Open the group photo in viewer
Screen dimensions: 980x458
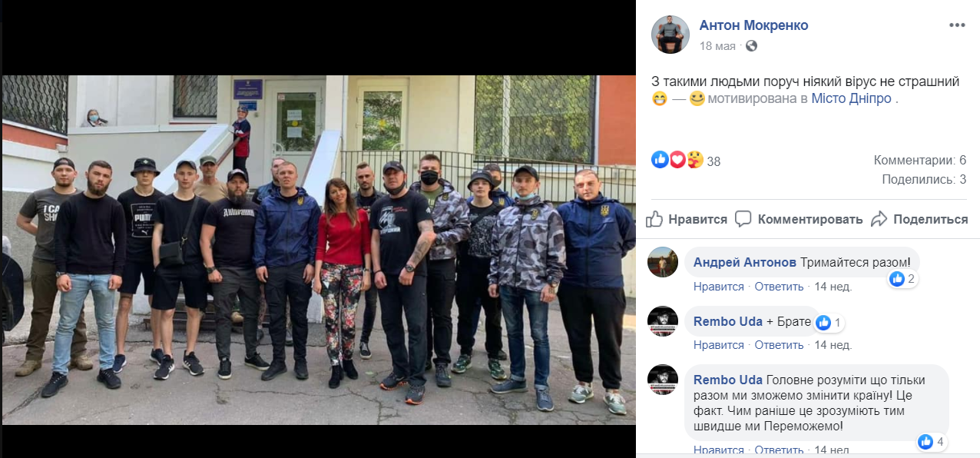click(319, 250)
